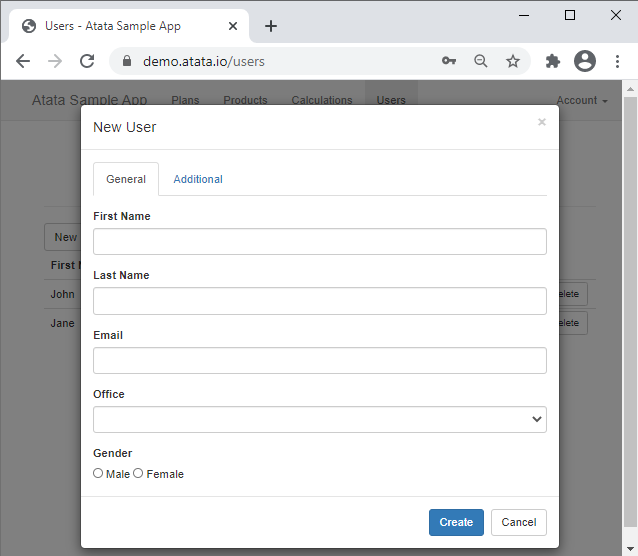Click the browser forward arrow
Screen dimensions: 638x556
tap(55, 61)
